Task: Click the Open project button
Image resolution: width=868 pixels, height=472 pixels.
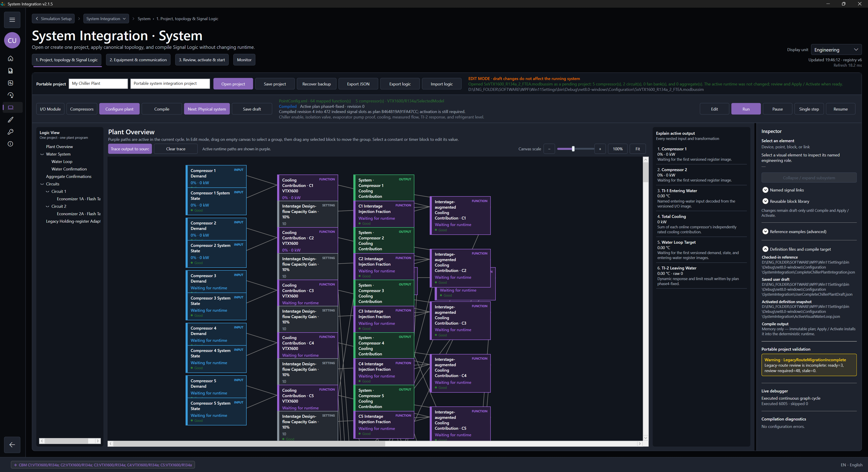Action: point(233,84)
